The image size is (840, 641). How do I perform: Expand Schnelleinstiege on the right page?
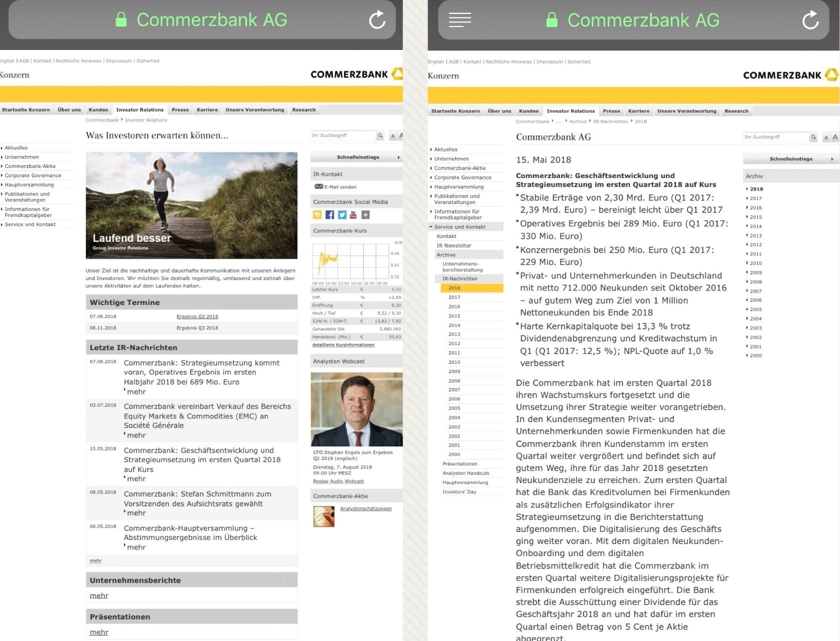tap(791, 159)
